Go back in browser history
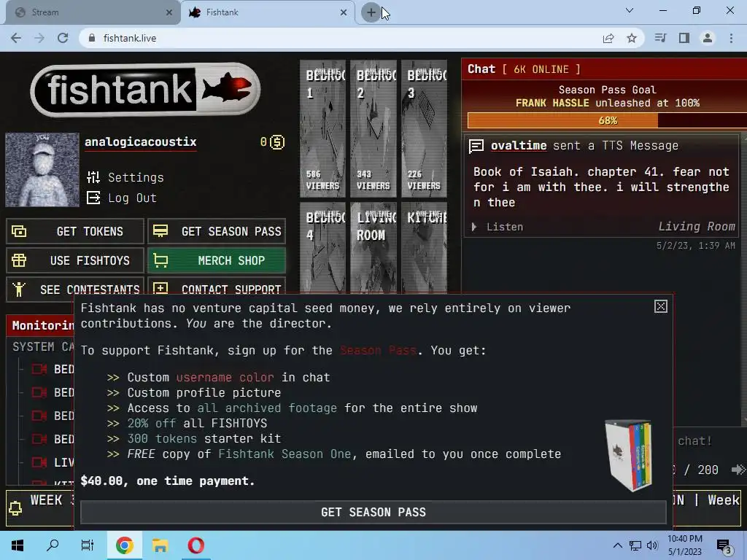The height and width of the screenshot is (560, 747). coord(16,38)
